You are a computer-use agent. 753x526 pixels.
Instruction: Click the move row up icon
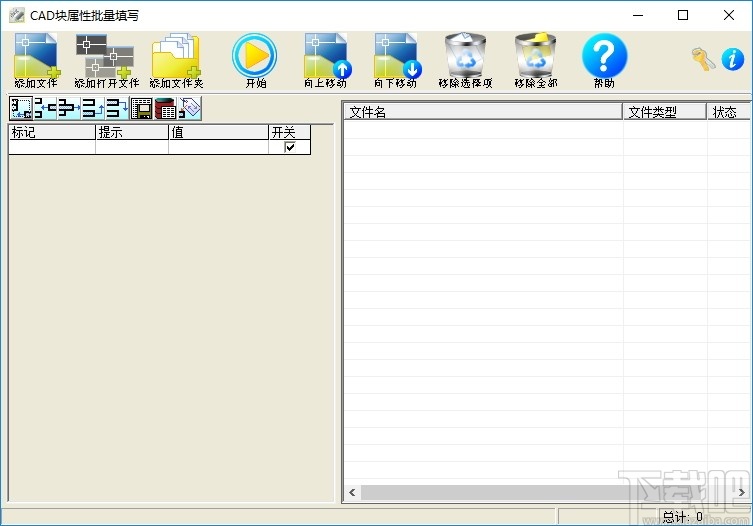pos(93,108)
